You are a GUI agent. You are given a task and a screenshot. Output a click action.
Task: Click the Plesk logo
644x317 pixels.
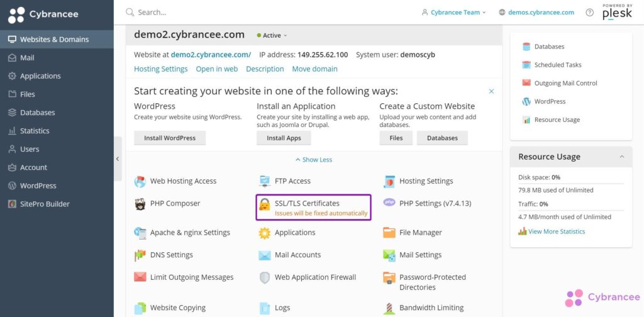(618, 13)
